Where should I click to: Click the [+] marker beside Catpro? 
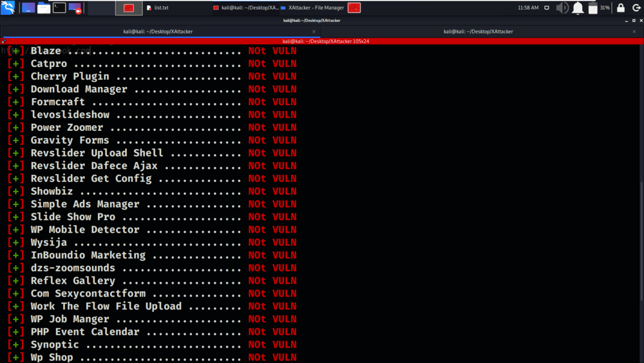click(15, 64)
